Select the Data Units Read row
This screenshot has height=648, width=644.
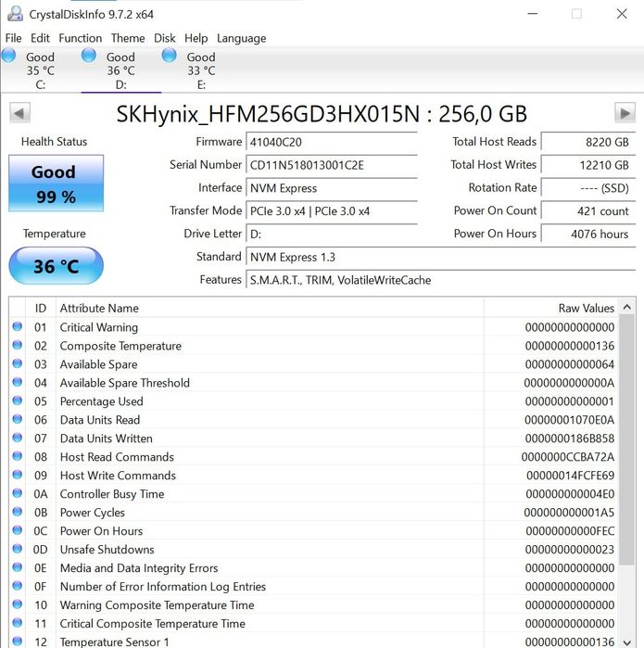[313, 420]
